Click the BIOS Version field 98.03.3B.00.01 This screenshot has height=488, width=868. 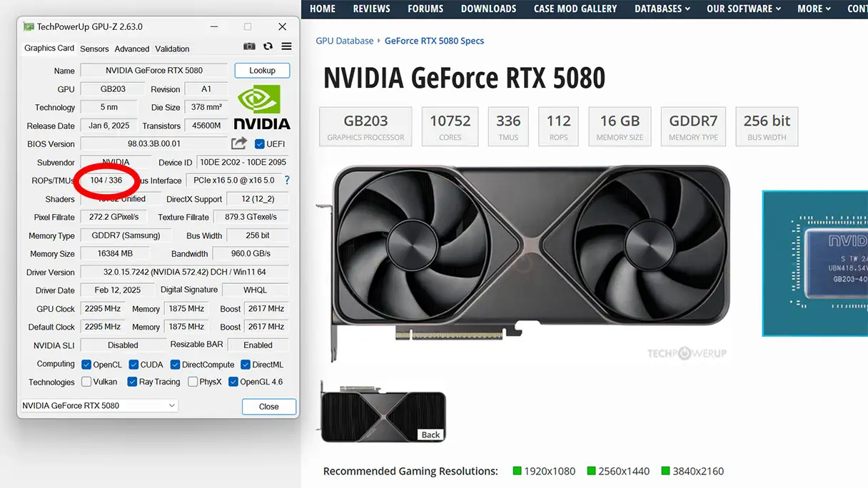click(154, 144)
